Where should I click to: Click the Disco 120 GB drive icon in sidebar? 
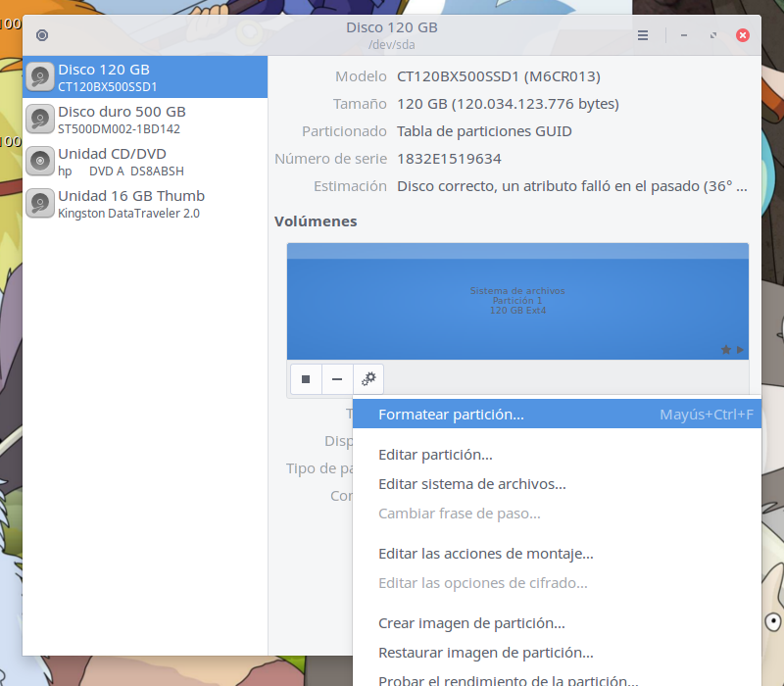[x=40, y=76]
